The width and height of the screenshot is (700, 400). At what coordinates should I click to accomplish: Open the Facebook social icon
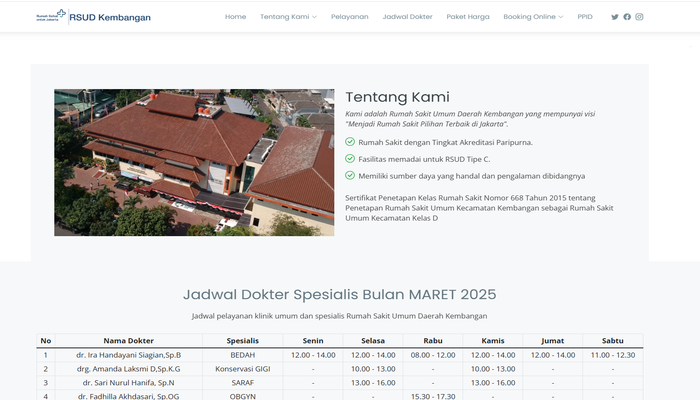coord(627,17)
